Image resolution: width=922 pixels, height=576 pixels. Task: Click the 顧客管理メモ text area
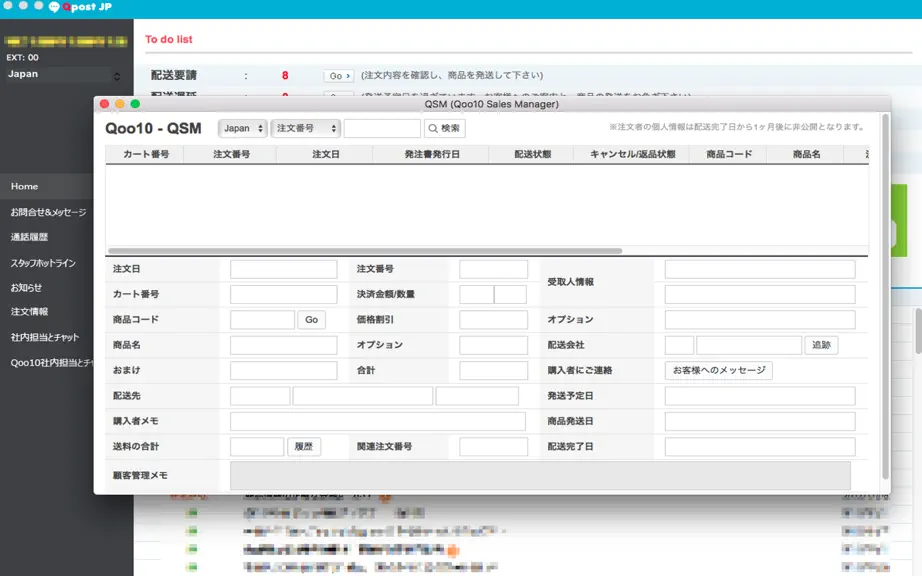click(x=540, y=475)
